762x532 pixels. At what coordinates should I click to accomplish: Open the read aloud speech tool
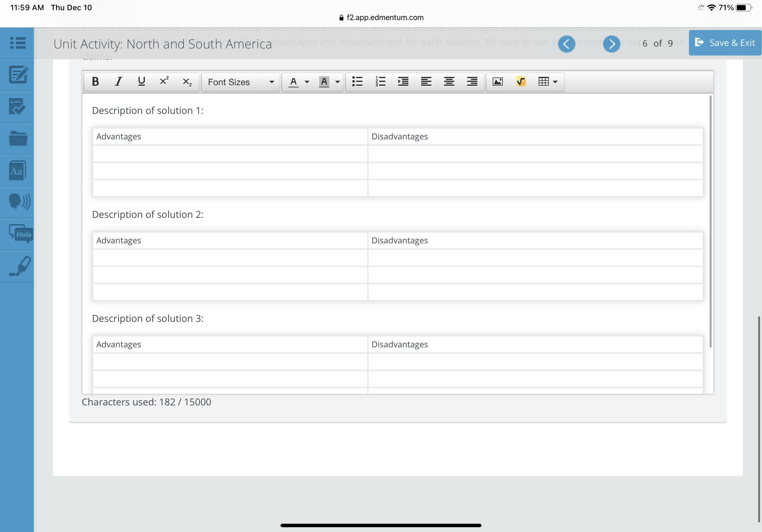coord(19,202)
